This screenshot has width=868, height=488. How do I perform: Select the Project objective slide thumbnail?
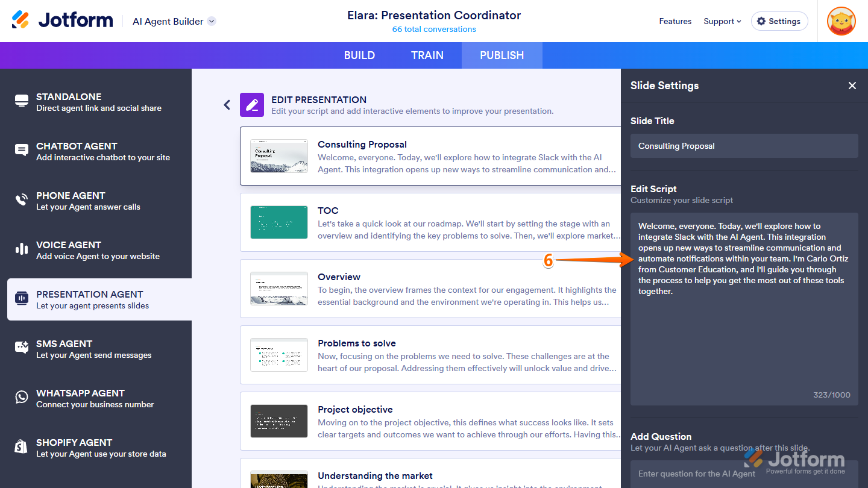coord(279,421)
